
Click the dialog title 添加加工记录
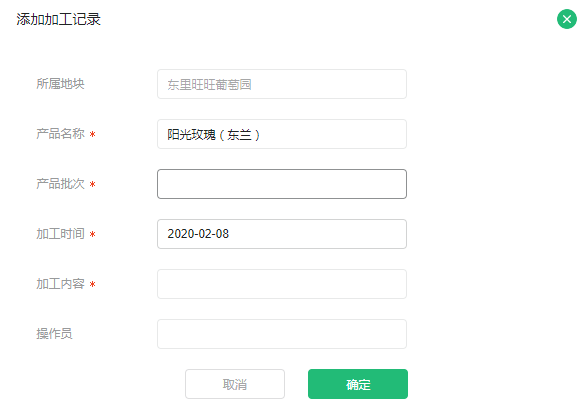pyautogui.click(x=58, y=19)
